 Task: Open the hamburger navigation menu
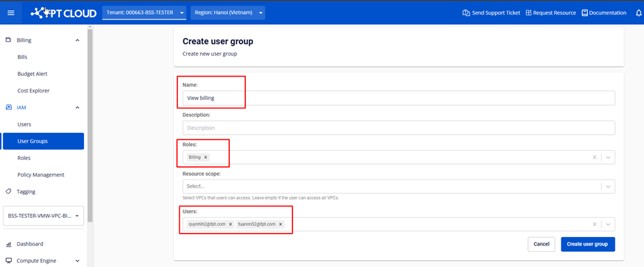click(11, 13)
